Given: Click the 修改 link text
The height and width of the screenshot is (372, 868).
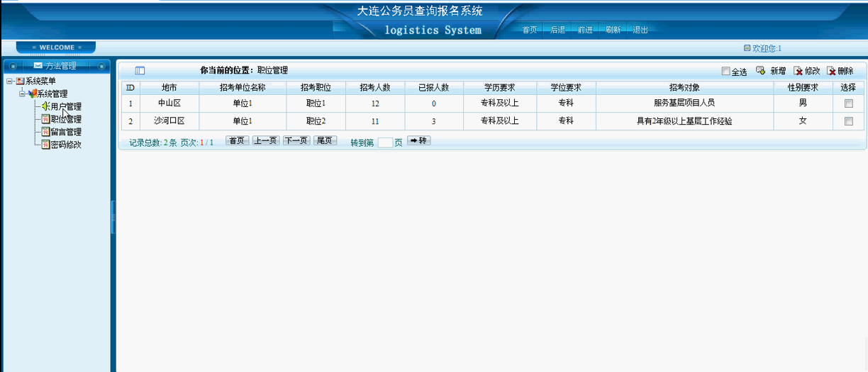Looking at the screenshot, I should pos(812,71).
